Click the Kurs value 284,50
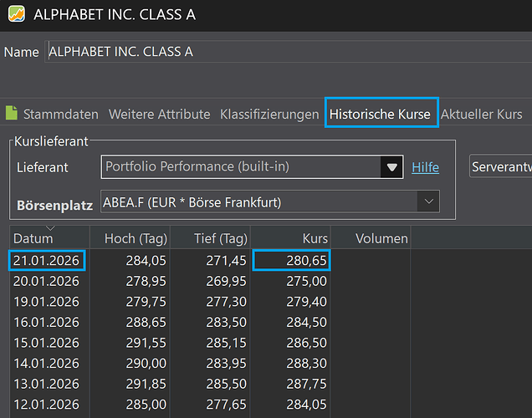This screenshot has width=532, height=418. [306, 322]
